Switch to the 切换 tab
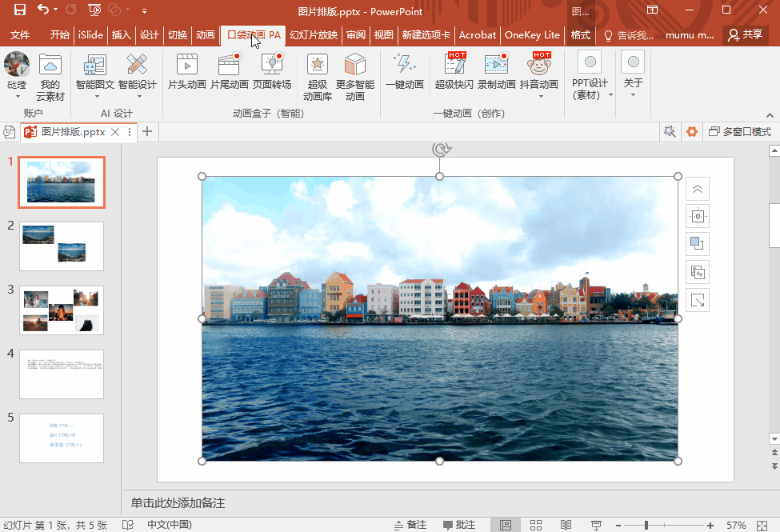Viewport: 780px width, 532px height. [177, 35]
